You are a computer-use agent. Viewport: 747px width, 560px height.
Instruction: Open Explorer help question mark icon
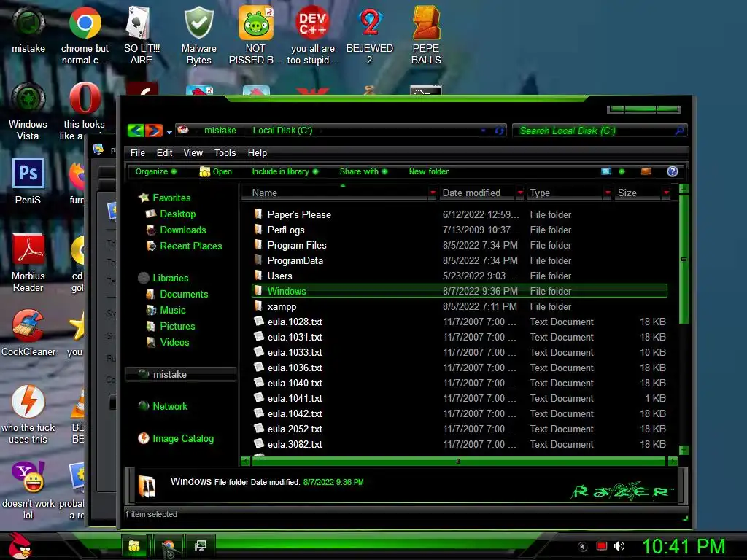tap(672, 171)
